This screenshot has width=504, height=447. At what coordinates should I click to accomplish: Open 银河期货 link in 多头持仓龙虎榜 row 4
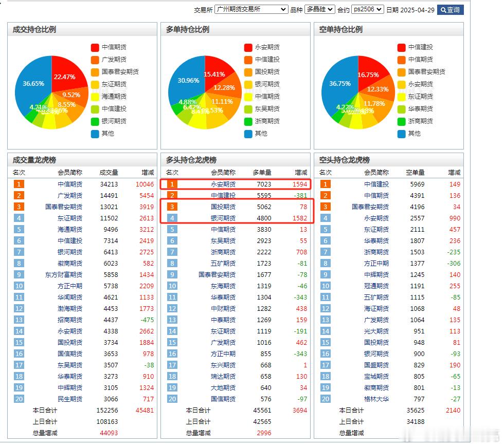(223, 218)
